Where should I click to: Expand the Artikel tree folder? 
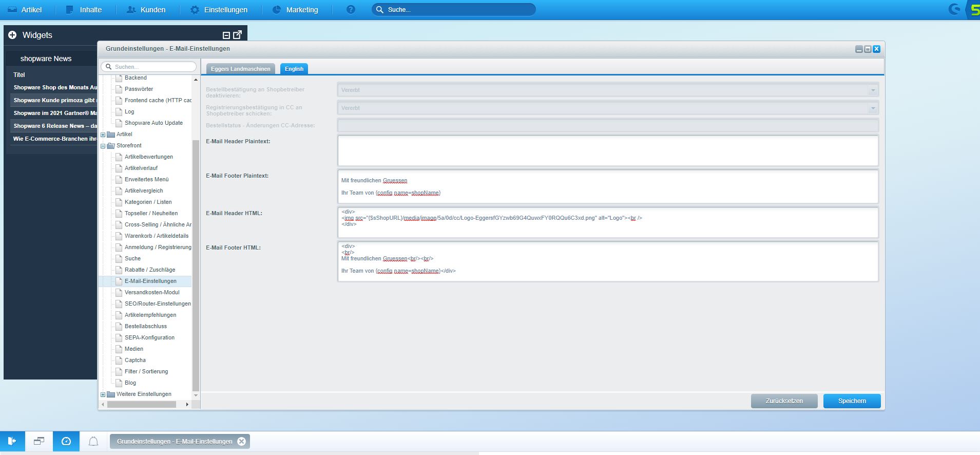tap(103, 135)
